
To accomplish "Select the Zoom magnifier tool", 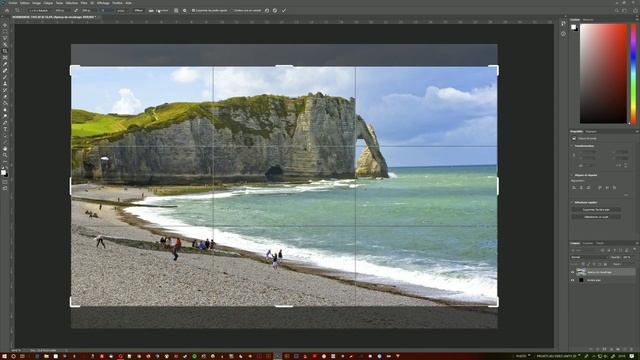I will pos(5,156).
